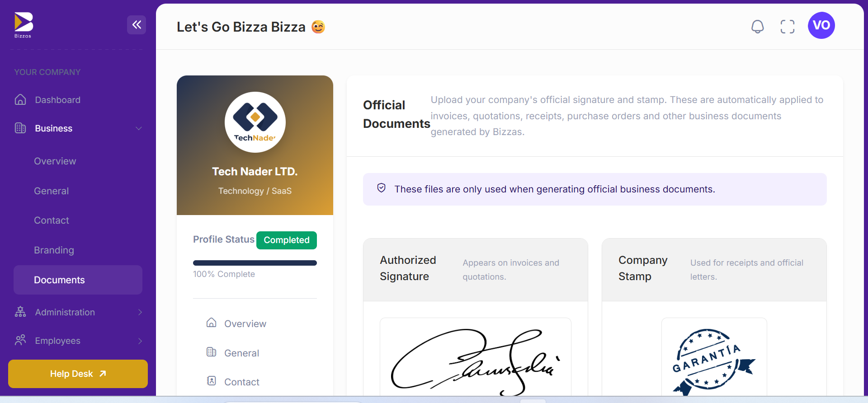Click the Business building icon in the sidebar
Screen dimensions: 868x403
[20, 128]
